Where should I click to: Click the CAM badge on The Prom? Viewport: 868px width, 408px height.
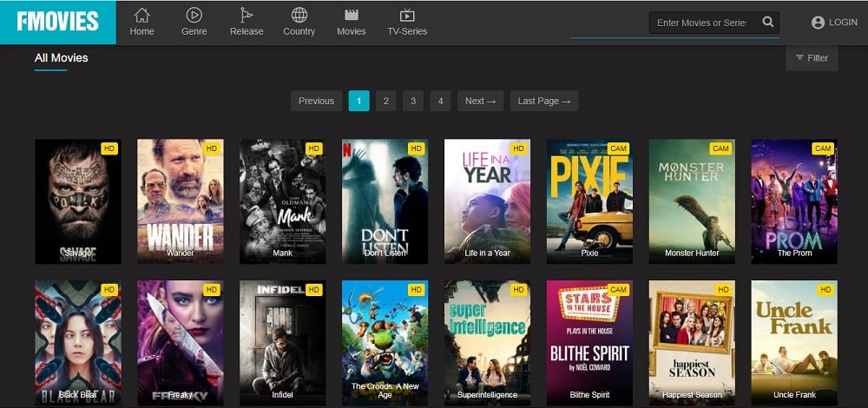(x=823, y=148)
